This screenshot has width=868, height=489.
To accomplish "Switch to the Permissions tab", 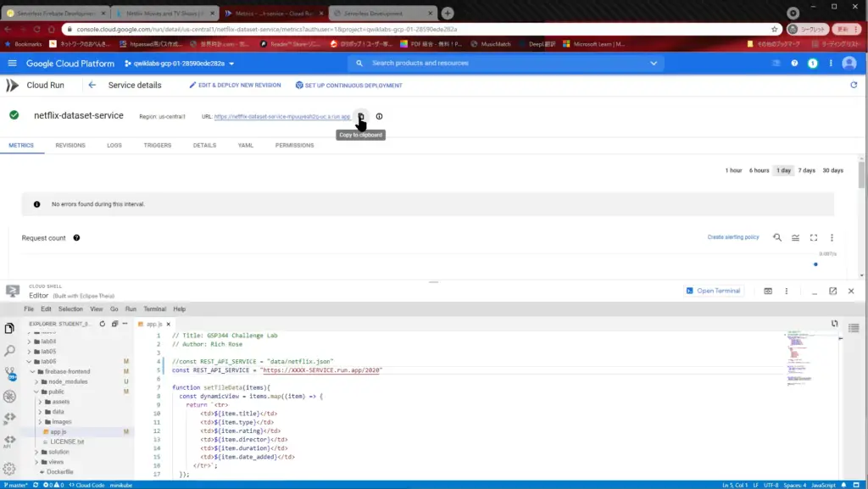I will click(294, 146).
